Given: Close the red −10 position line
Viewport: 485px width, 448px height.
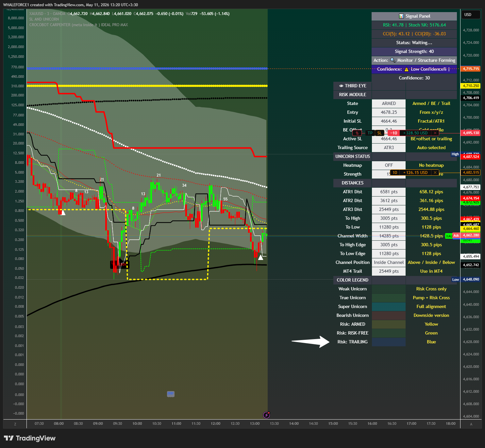Looking at the screenshot, I should tap(435, 133).
